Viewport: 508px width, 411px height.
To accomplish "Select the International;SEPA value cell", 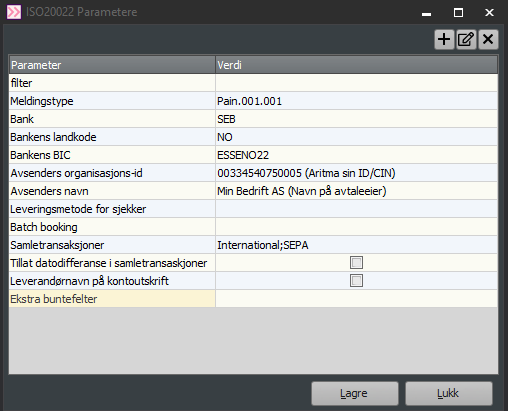I will (356, 245).
